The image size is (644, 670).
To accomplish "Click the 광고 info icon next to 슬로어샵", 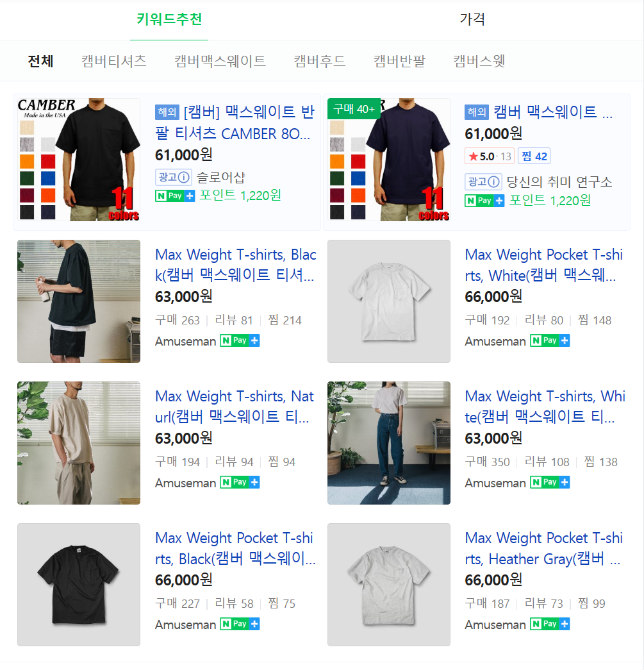I will 184,177.
